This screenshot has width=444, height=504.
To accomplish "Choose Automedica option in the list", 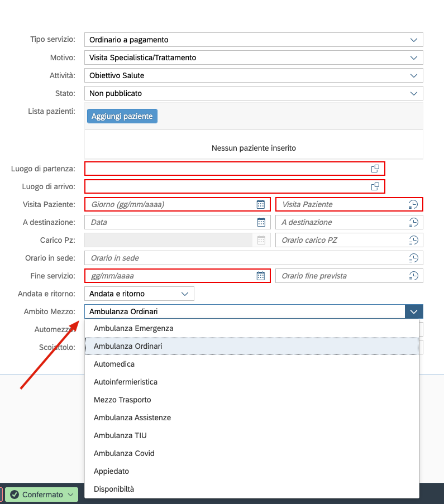I will pos(114,364).
